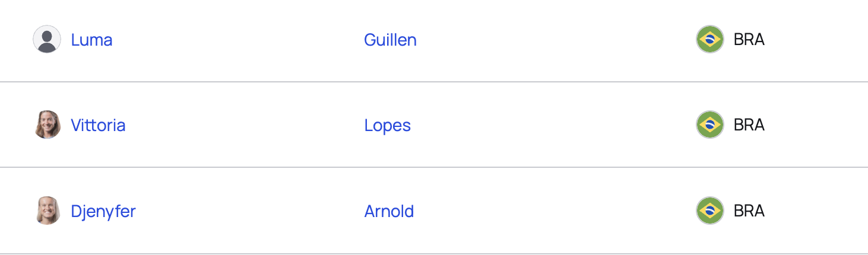Click empty space between Djenyfer and Arnold
Screen dimensions: 868x255
click(249, 211)
